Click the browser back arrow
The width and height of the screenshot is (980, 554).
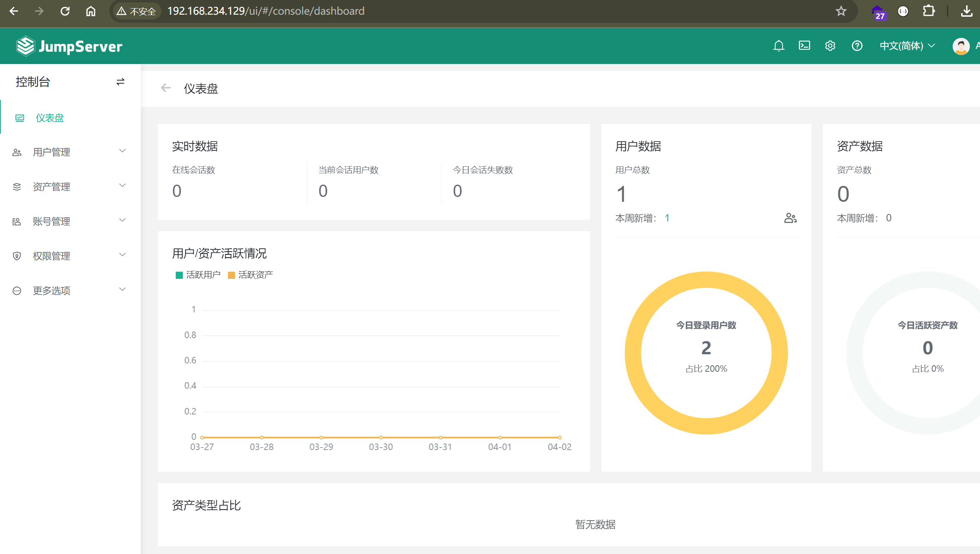click(13, 11)
